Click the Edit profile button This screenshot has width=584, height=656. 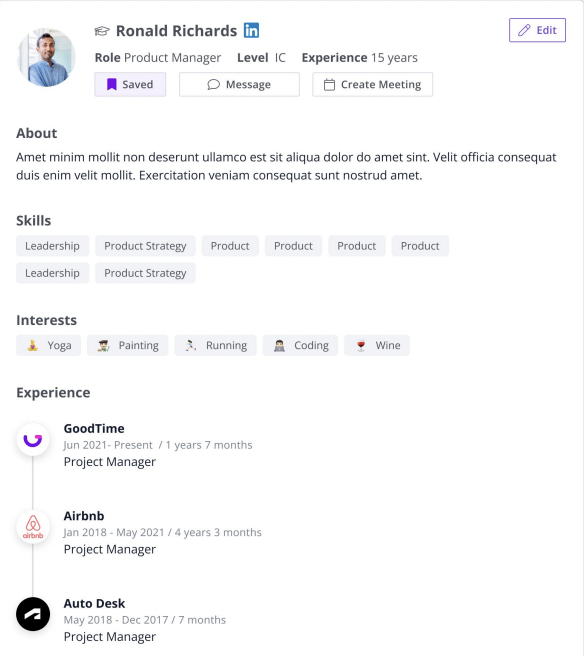[x=537, y=30]
